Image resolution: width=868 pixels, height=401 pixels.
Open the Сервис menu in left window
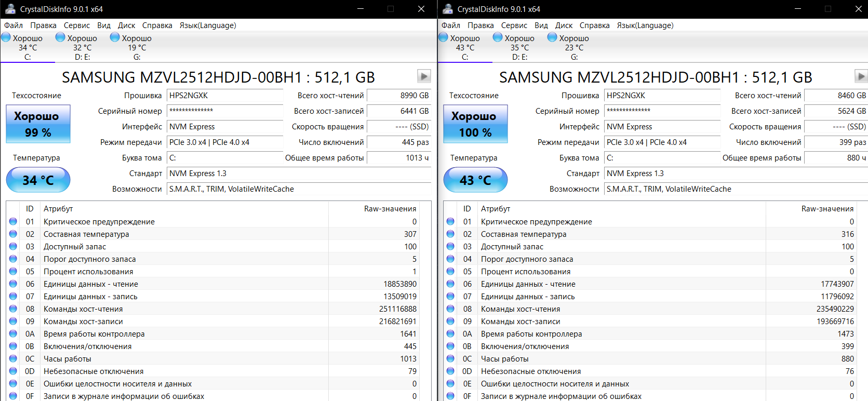76,25
